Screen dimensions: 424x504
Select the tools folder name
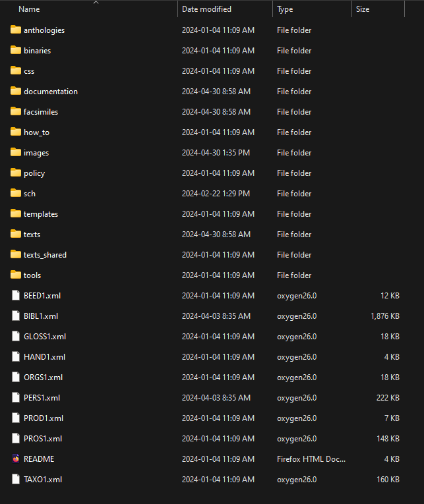click(32, 275)
